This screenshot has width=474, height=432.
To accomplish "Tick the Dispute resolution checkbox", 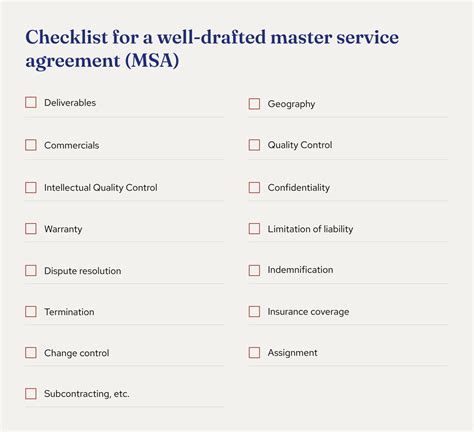I will click(x=31, y=270).
